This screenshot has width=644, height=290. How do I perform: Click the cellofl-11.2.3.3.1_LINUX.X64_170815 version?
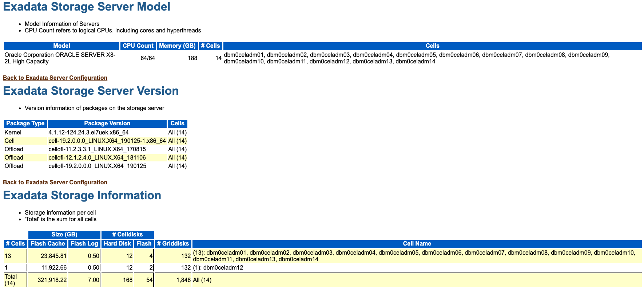(x=97, y=149)
